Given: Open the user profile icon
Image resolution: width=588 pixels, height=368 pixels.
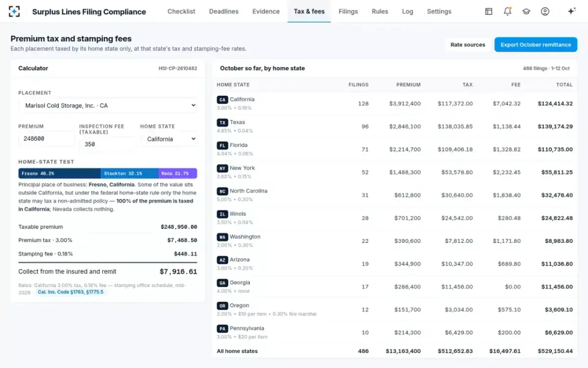Looking at the screenshot, I should click(545, 11).
